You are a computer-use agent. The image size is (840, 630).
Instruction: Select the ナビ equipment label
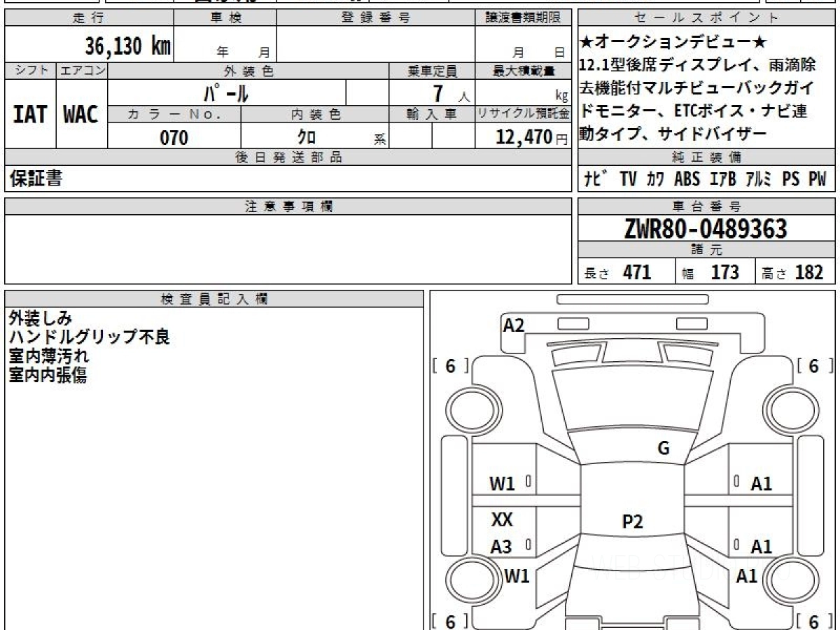click(596, 179)
